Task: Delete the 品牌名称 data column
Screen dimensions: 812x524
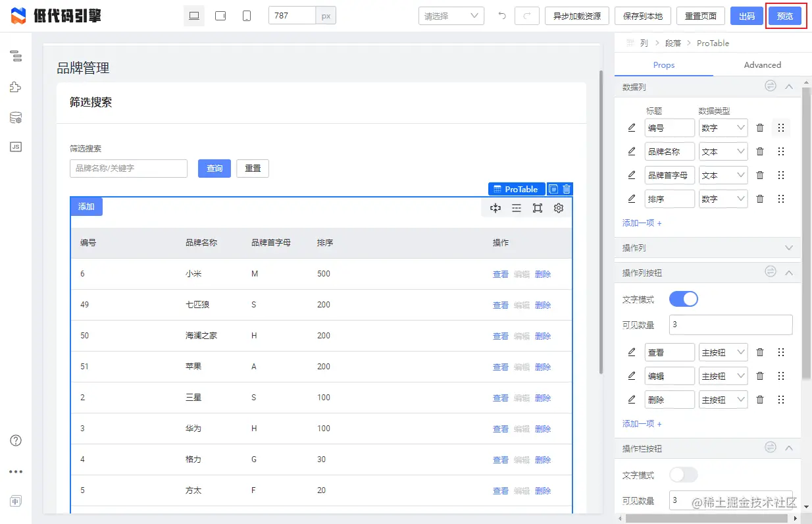Action: coord(760,151)
